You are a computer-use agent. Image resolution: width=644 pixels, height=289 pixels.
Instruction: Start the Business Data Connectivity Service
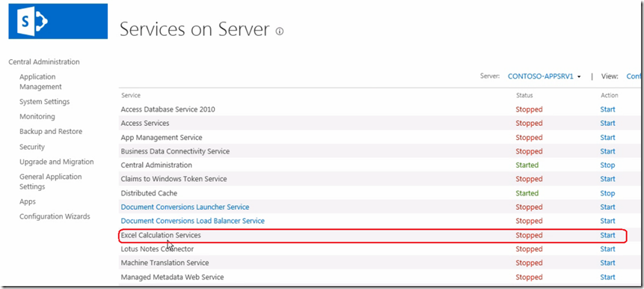(607, 151)
